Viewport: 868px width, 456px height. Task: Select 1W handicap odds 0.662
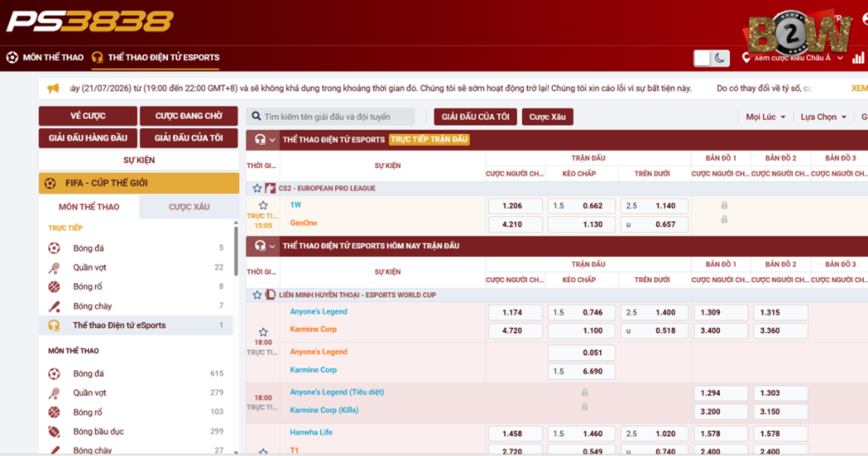(x=581, y=206)
